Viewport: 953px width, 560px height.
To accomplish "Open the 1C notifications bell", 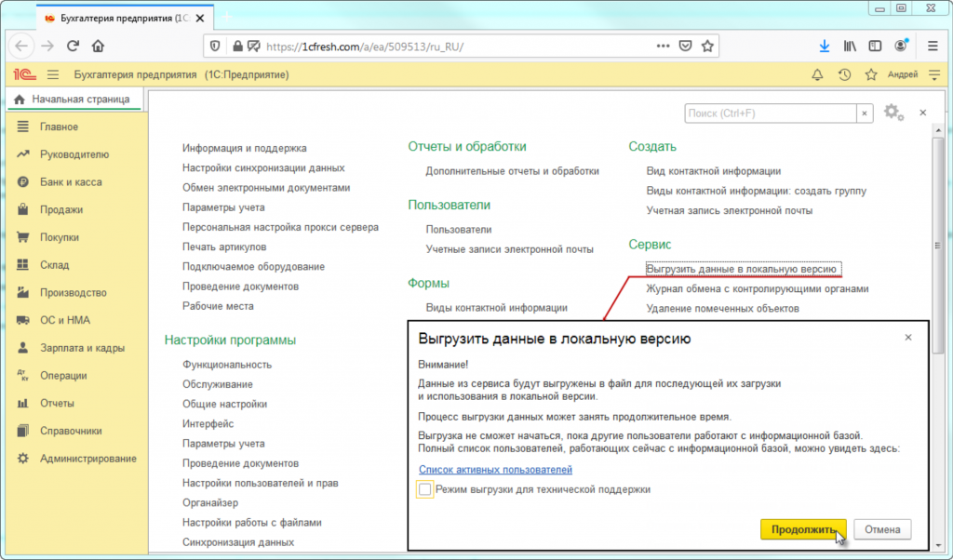I will tap(818, 74).
